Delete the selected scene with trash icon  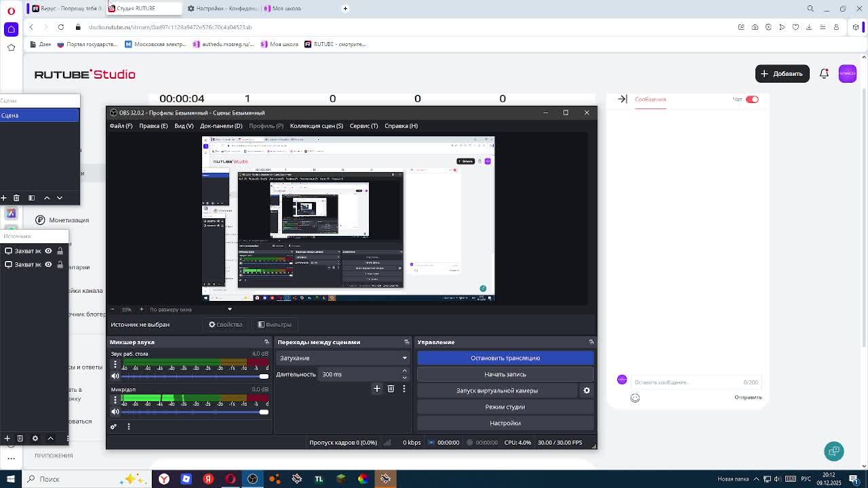tap(16, 198)
